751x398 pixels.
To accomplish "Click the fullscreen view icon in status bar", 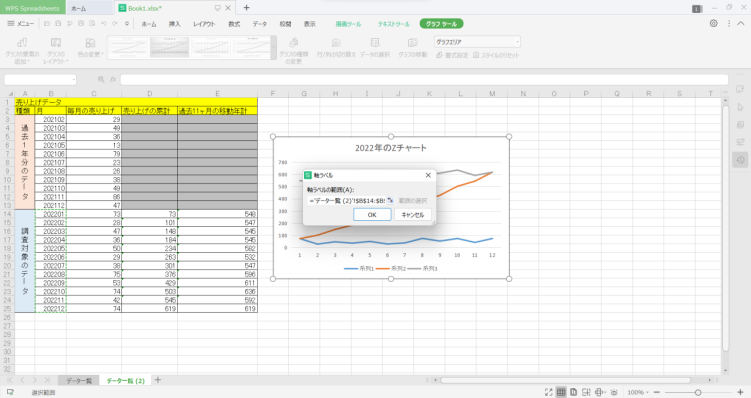I will pyautogui.click(x=548, y=392).
